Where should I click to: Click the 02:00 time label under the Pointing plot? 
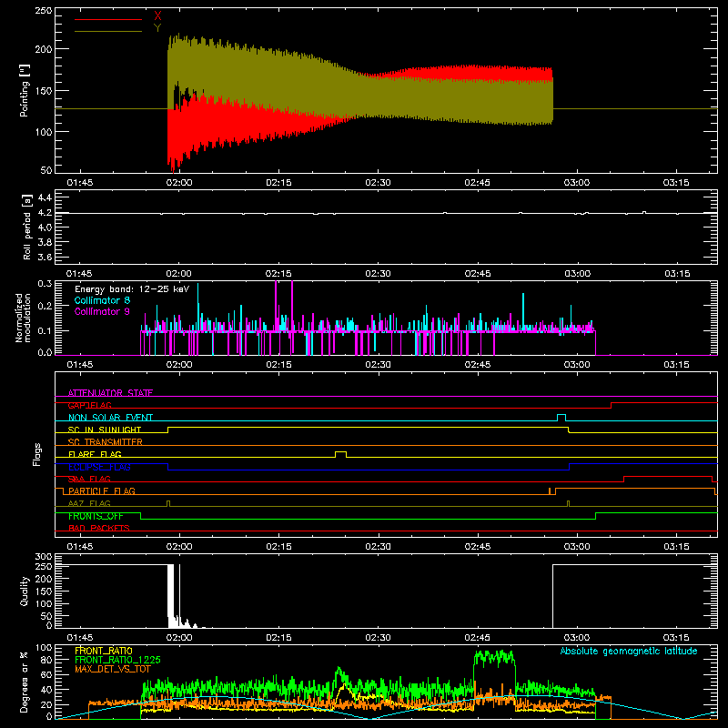(x=178, y=183)
